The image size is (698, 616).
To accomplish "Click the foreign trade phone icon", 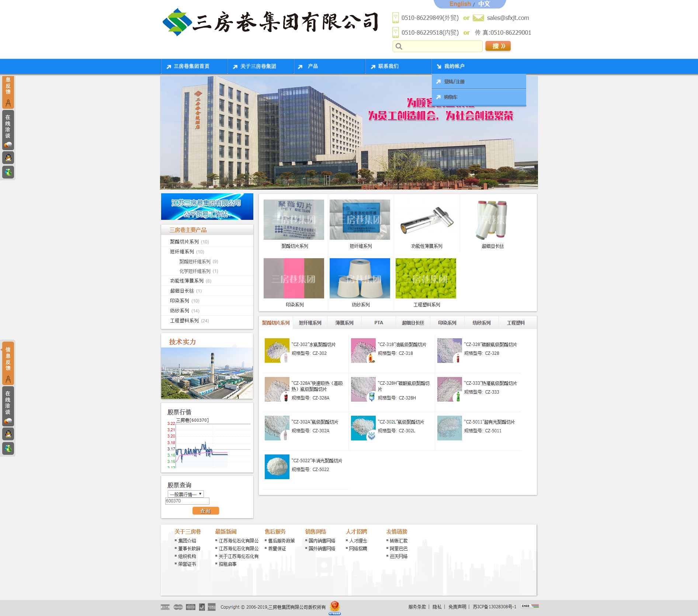I will coord(395,18).
